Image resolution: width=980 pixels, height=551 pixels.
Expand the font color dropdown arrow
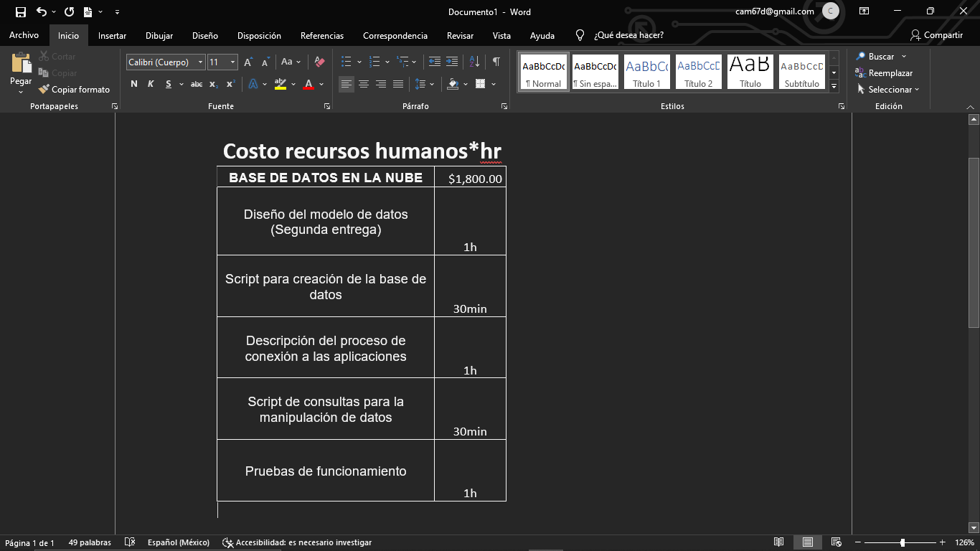321,84
